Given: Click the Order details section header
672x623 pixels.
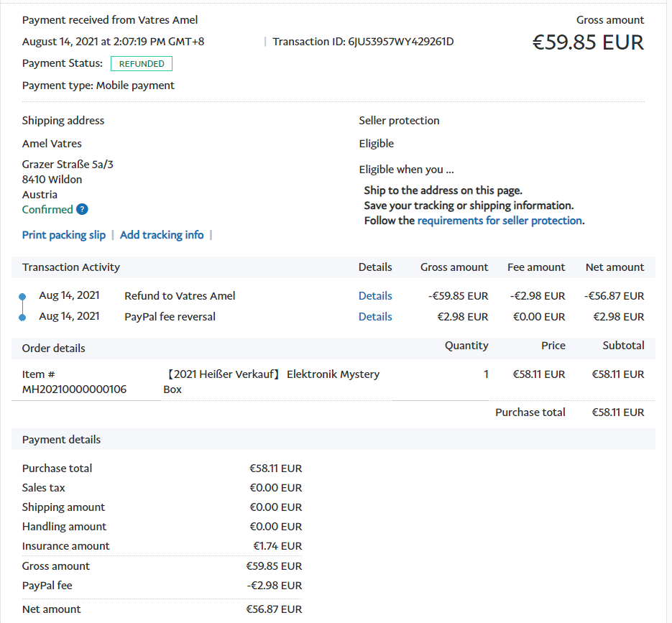Looking at the screenshot, I should click(54, 349).
